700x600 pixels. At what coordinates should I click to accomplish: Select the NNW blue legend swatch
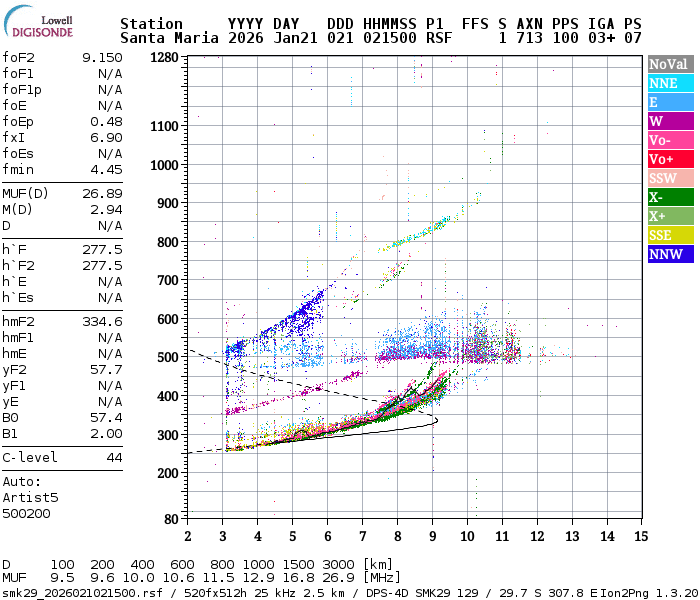[671, 254]
